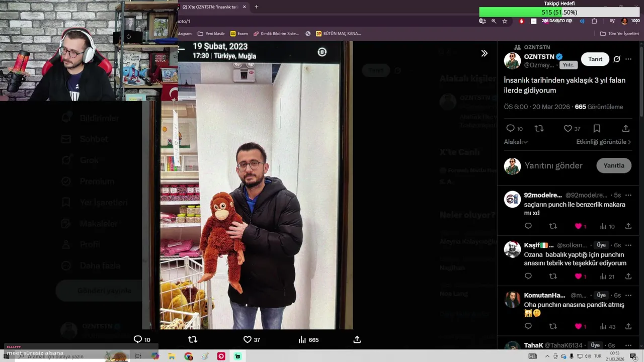Open BÜTÜN MAÇ KANA bookmark
644x362 pixels.
tap(338, 34)
